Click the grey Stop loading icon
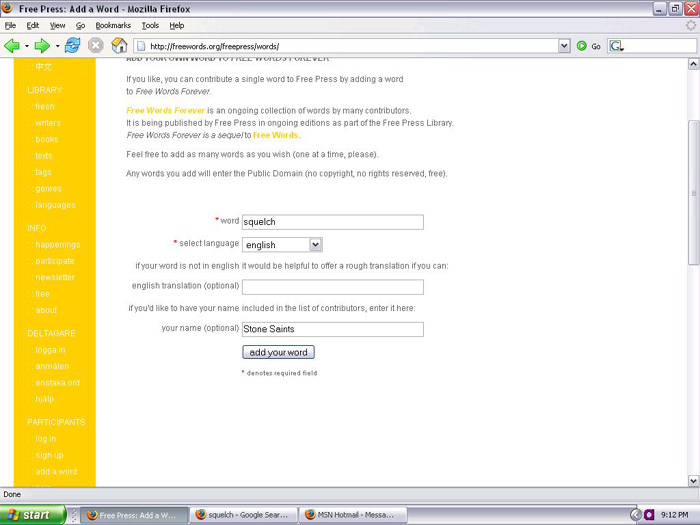 [95, 46]
